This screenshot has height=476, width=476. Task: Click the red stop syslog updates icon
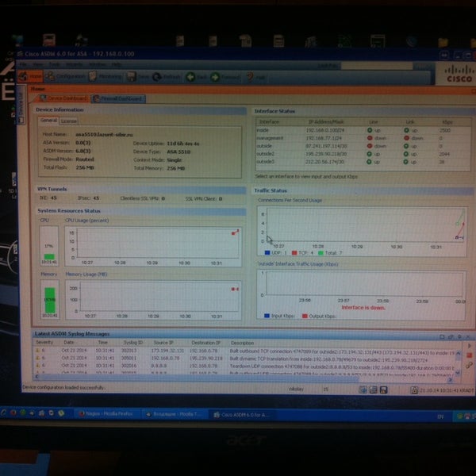pyautogui.click(x=470, y=355)
